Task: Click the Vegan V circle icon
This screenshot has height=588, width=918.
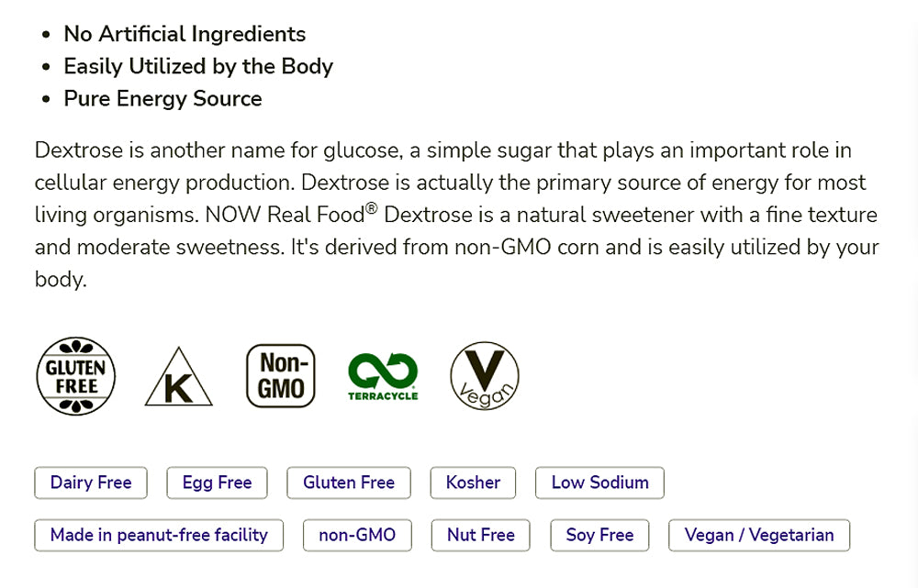Action: coord(484,376)
